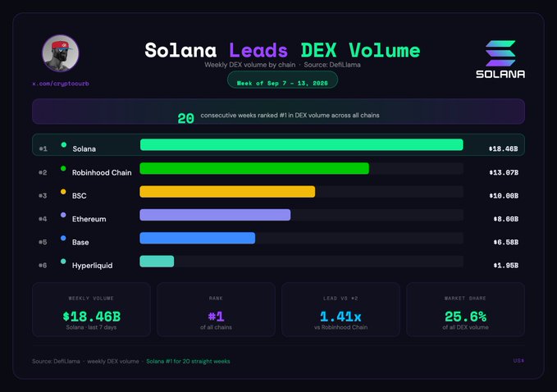Click the Ethereum purple volume bar
The image size is (557, 392).
pos(215,215)
